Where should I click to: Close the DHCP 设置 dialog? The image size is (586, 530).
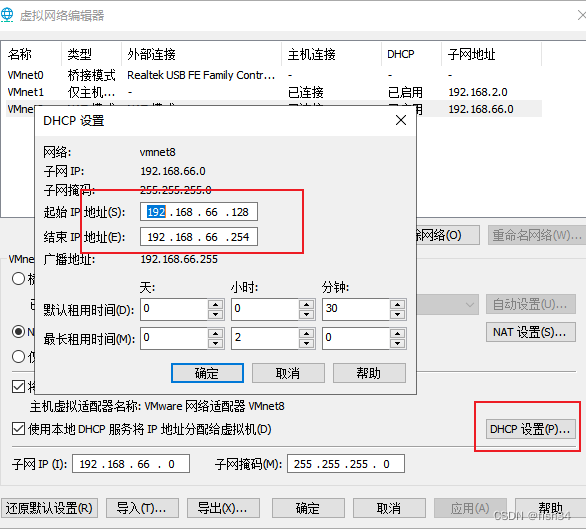(x=401, y=120)
